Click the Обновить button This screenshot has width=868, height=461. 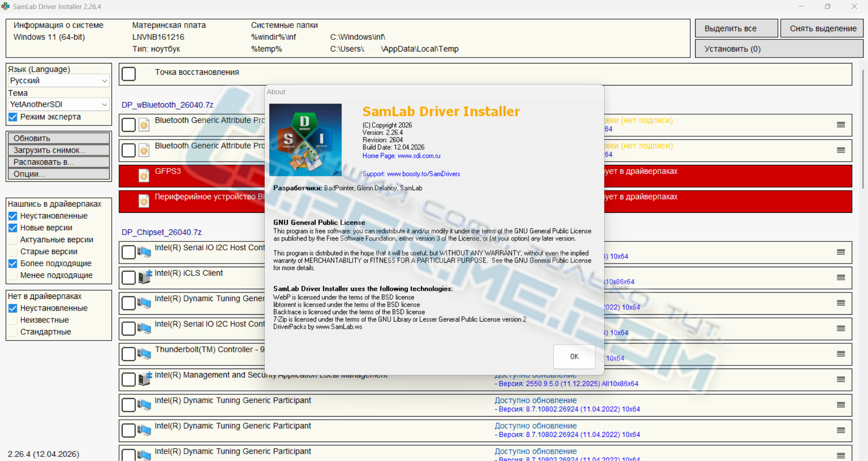[x=59, y=138]
